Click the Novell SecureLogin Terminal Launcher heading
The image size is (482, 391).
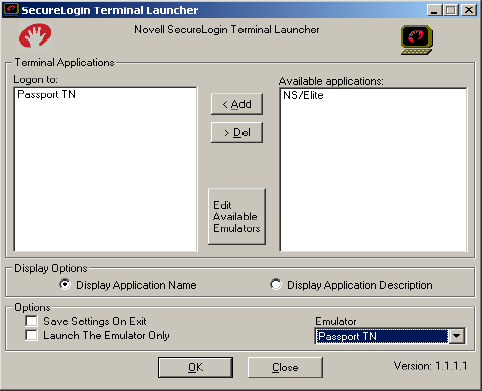coord(227,29)
